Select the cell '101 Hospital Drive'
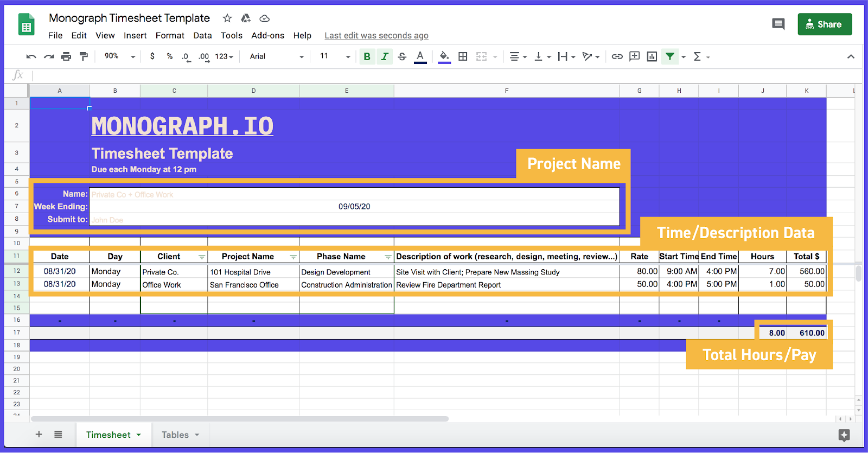The height and width of the screenshot is (453, 868). [253, 272]
